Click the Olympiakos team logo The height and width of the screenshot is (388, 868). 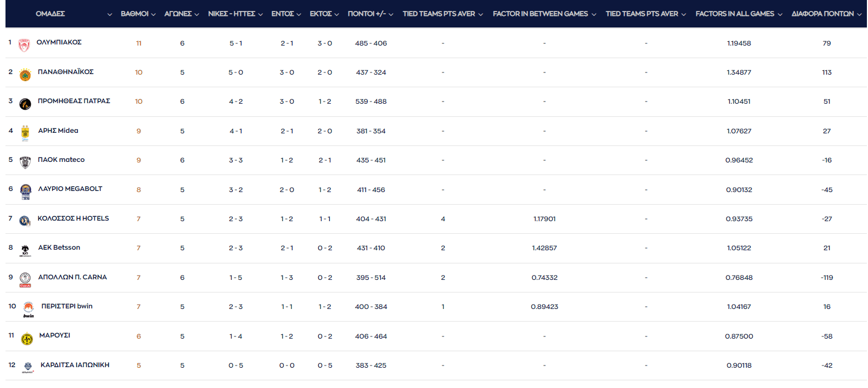[24, 46]
